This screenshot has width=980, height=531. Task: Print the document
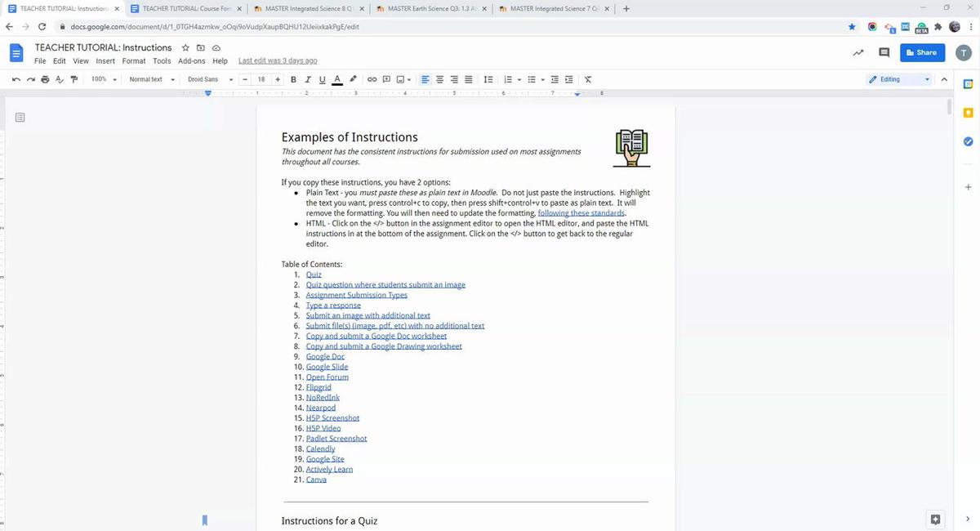[x=45, y=79]
